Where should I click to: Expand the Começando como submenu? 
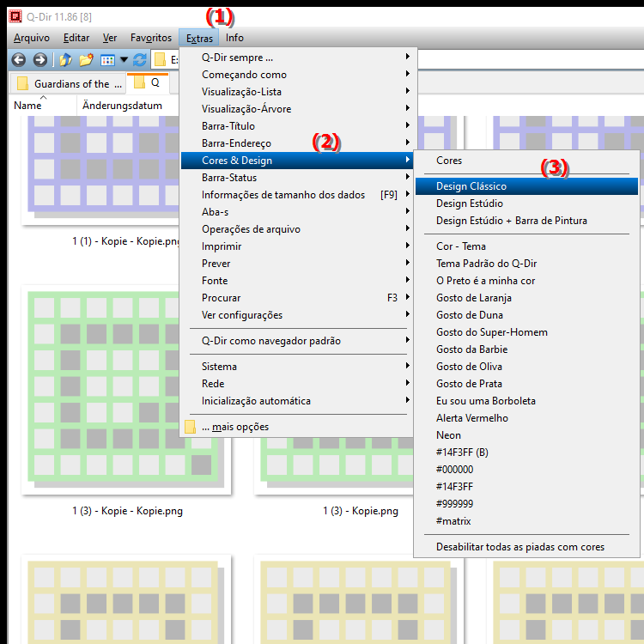297,75
